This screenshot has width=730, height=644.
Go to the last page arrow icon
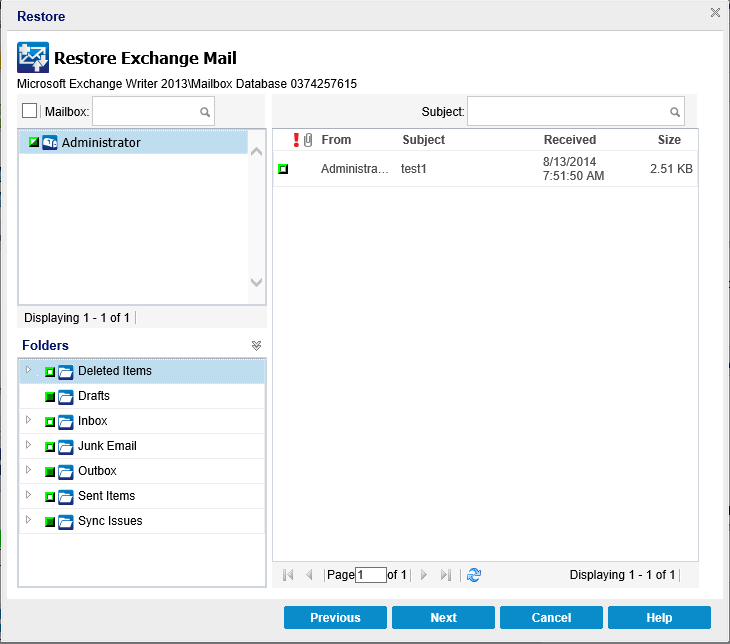(446, 575)
